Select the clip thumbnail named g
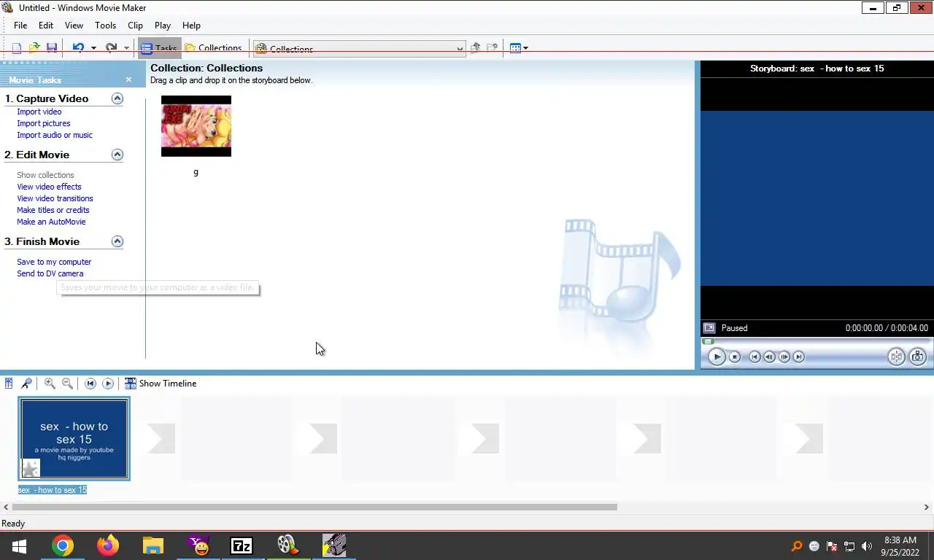This screenshot has width=934, height=560. coord(196,126)
